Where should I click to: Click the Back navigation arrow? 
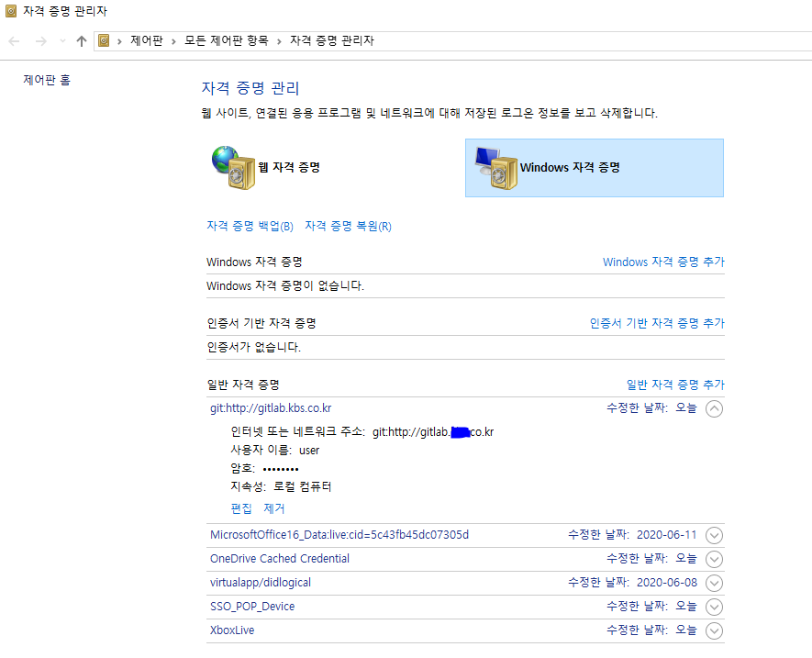(14, 41)
